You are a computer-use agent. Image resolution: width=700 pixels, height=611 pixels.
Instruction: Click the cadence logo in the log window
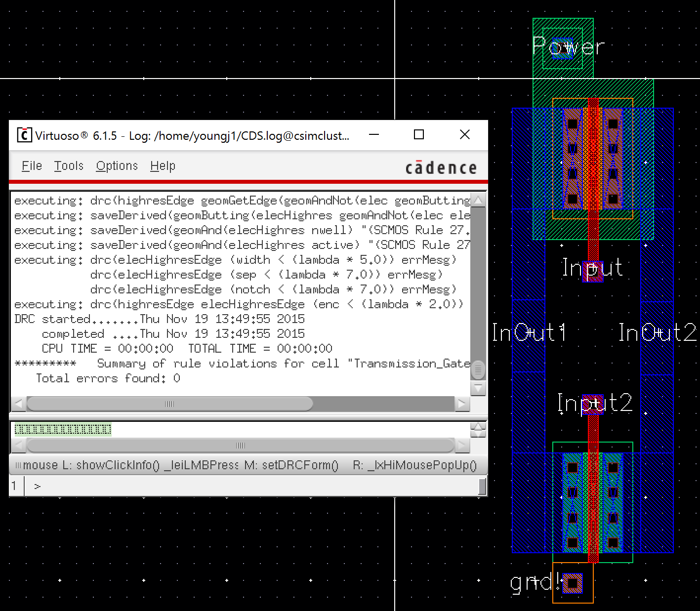(x=441, y=168)
